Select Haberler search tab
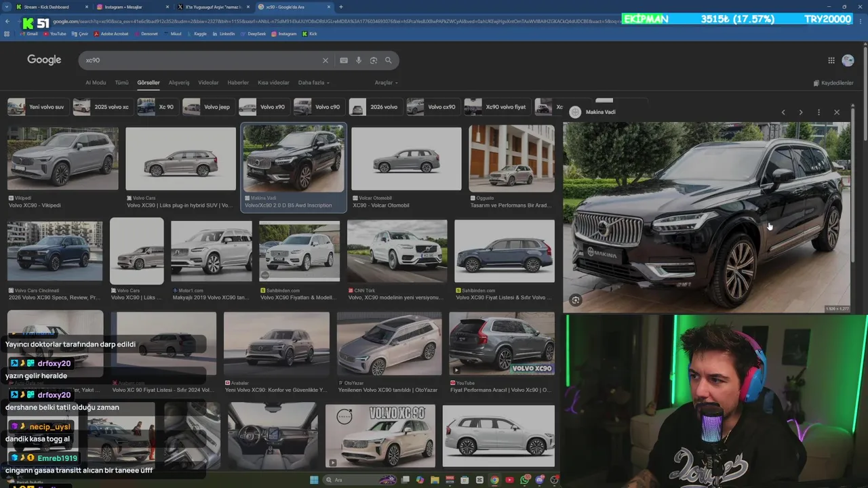The width and height of the screenshot is (868, 488). [238, 83]
